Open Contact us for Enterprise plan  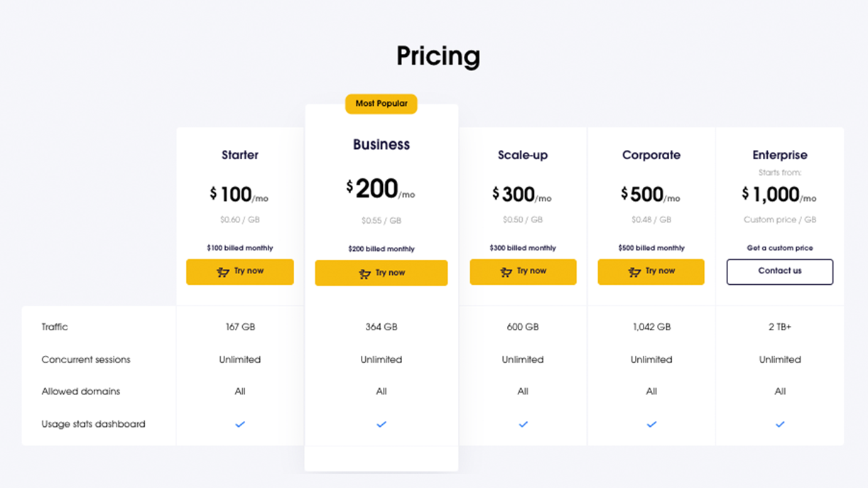(x=780, y=272)
